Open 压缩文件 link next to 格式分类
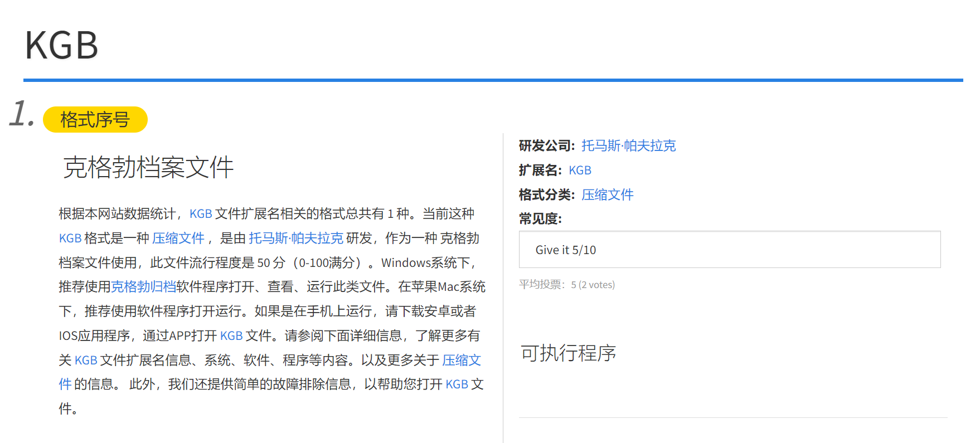 [x=607, y=195]
